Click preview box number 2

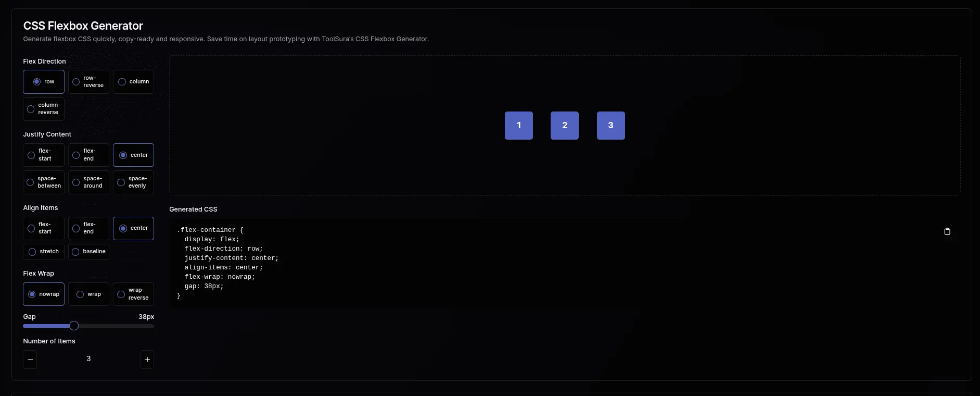click(564, 126)
